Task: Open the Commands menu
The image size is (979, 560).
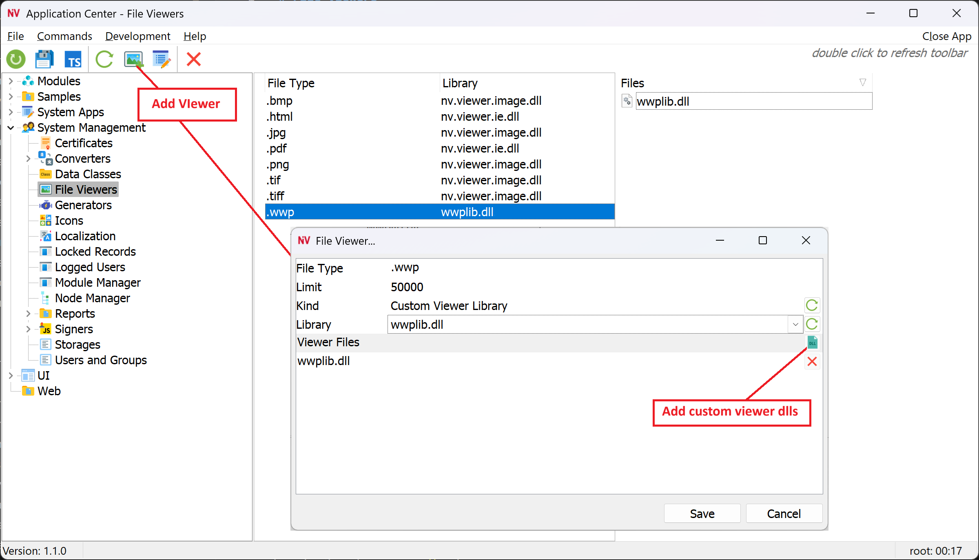Action: (64, 36)
